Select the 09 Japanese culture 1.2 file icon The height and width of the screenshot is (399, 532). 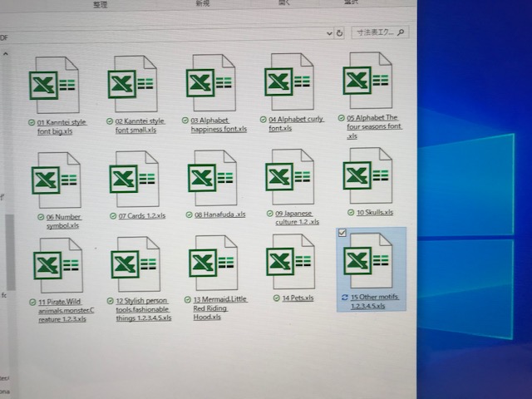point(290,176)
